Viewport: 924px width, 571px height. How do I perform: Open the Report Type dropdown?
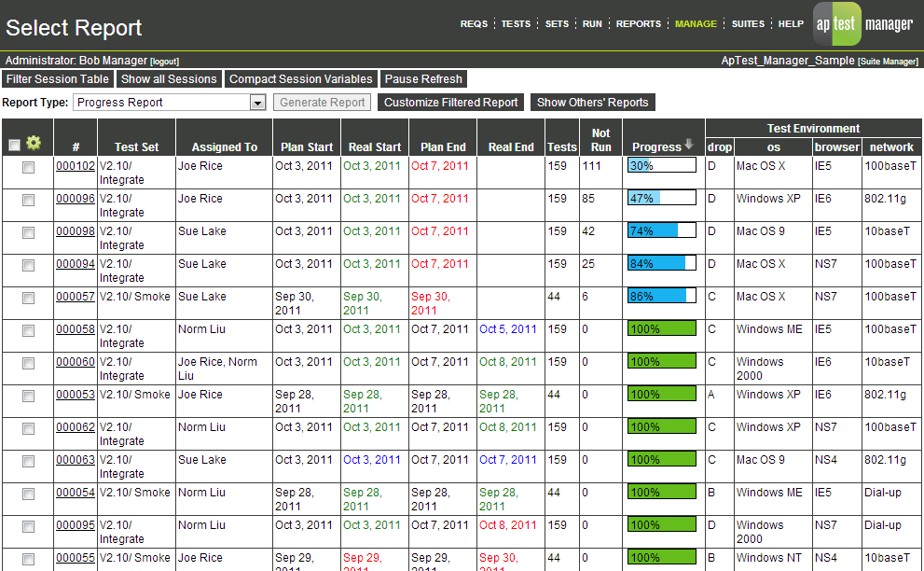click(169, 103)
